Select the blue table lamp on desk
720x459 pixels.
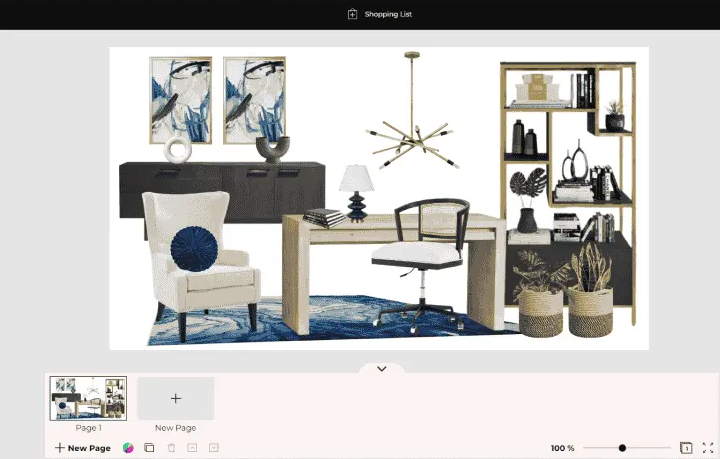pos(356,193)
